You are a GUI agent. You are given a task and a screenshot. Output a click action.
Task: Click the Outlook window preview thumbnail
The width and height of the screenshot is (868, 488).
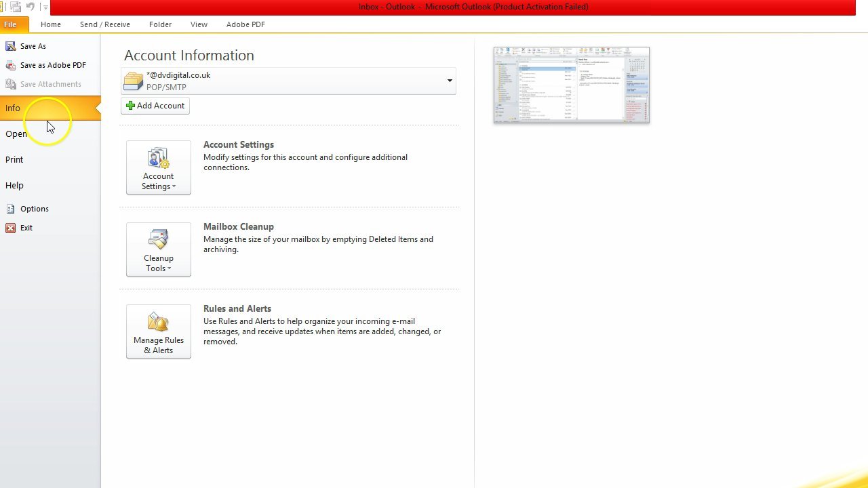572,85
